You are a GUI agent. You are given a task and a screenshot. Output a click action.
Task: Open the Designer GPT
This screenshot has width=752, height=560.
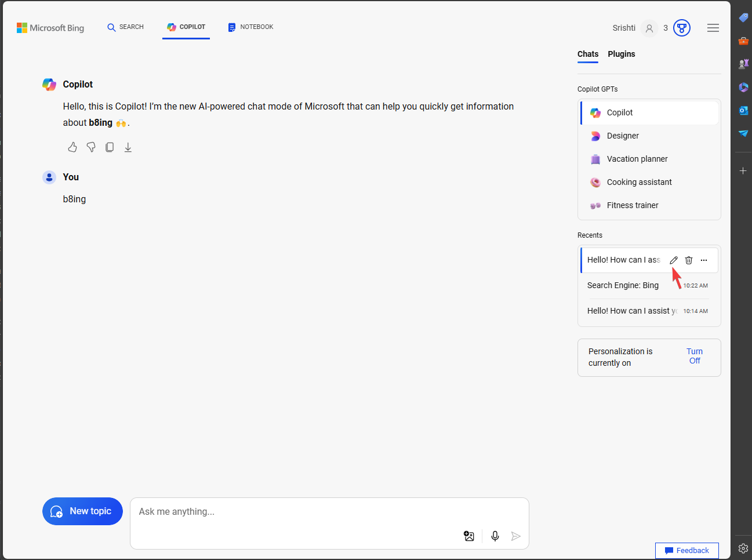coord(649,136)
